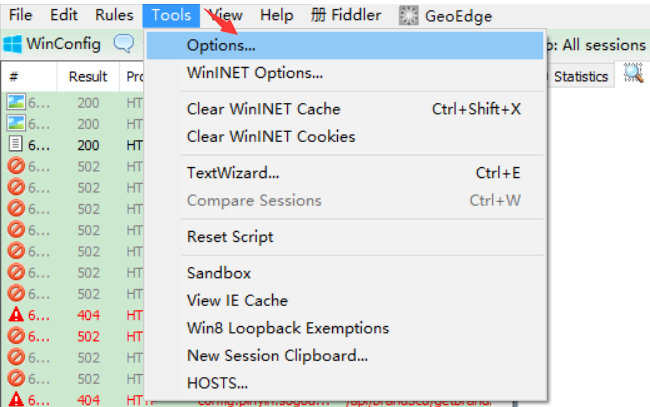The height and width of the screenshot is (407, 650).
Task: Open the HOSTS... editor entry
Action: (217, 382)
